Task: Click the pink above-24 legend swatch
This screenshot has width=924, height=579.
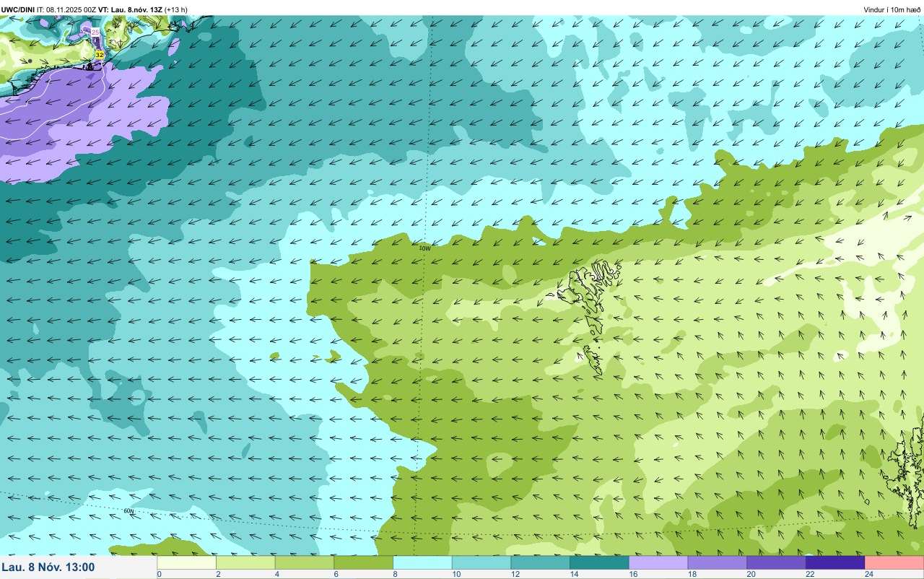Action: click(894, 562)
